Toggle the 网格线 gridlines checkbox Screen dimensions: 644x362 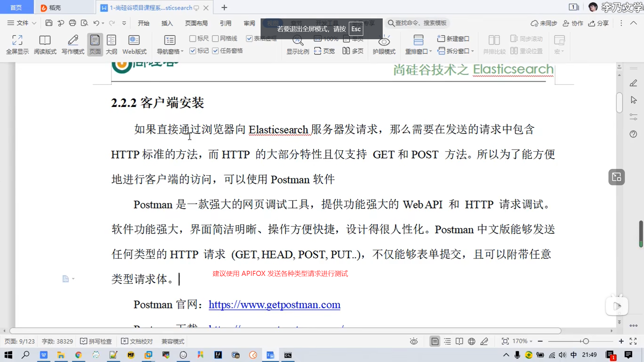tap(215, 39)
